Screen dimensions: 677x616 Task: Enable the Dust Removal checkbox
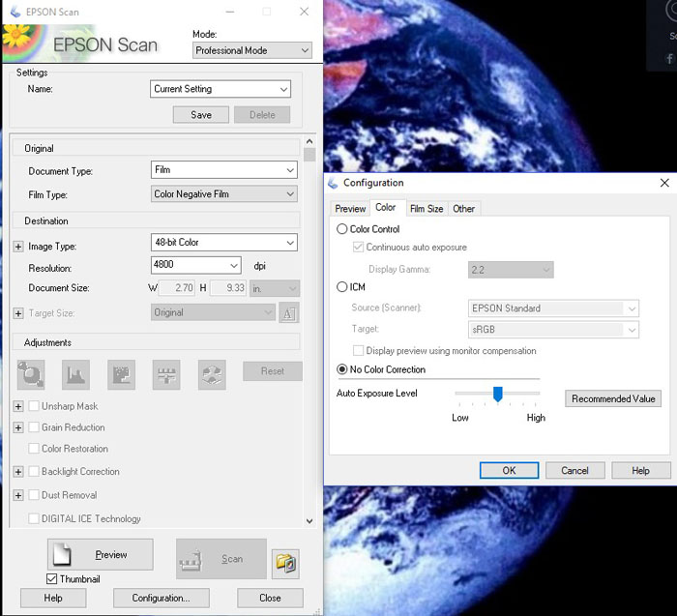pos(34,495)
